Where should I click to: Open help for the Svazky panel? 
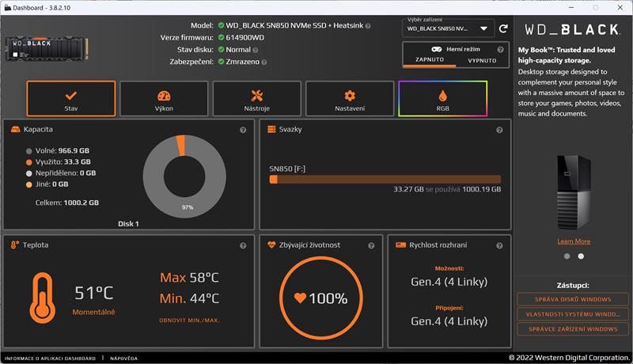tap(499, 130)
